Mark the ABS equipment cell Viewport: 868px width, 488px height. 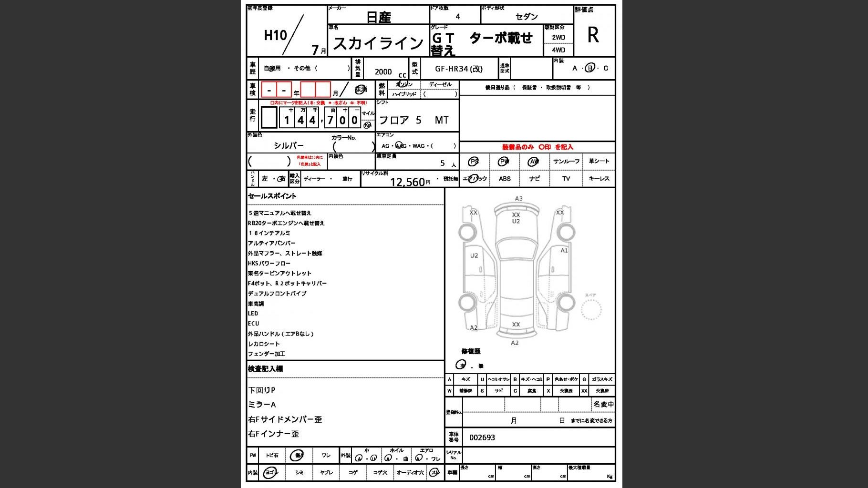(x=505, y=179)
